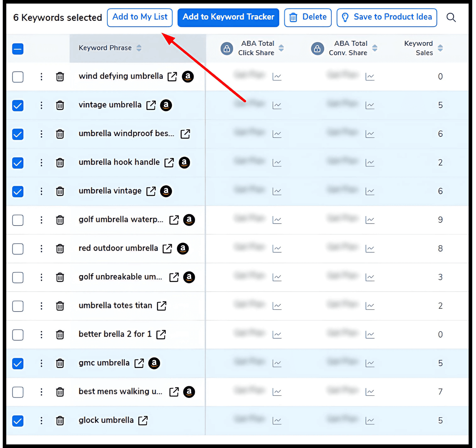The width and height of the screenshot is (476, 448).
Task: Click Save to Product Idea button
Action: (387, 17)
